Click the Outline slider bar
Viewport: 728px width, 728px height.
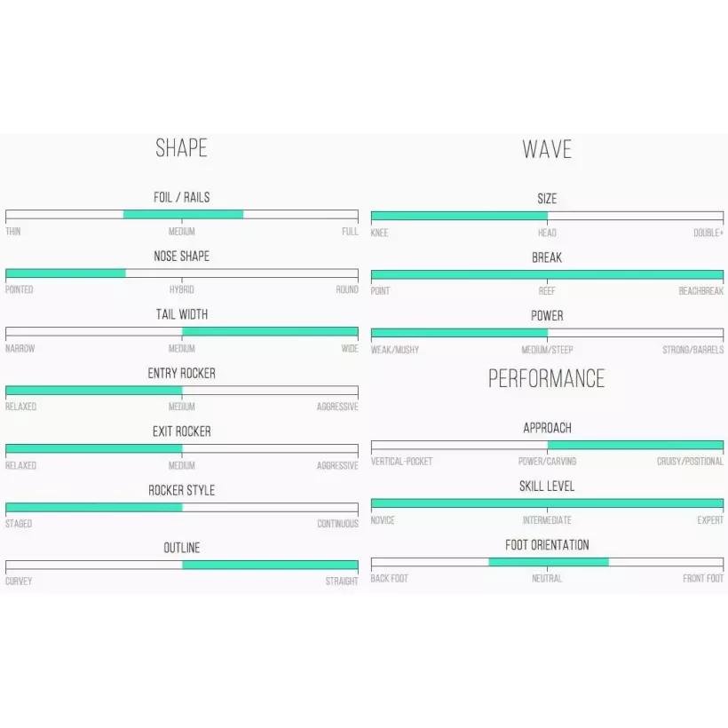(x=182, y=566)
